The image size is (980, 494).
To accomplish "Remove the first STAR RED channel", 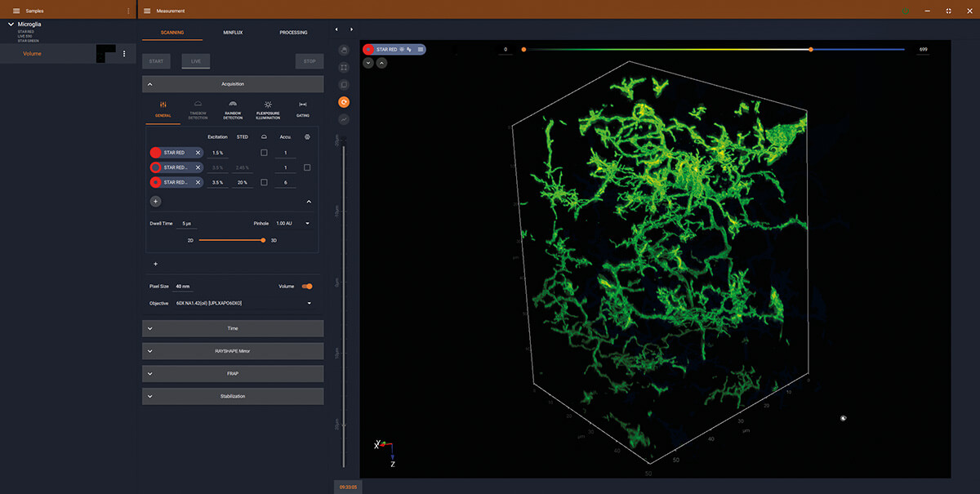I will click(198, 153).
